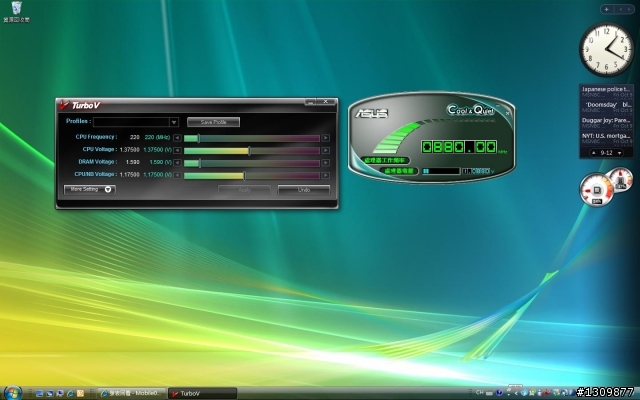Click the memory meter gauge gadget
This screenshot has height=400, width=640.
point(621,178)
